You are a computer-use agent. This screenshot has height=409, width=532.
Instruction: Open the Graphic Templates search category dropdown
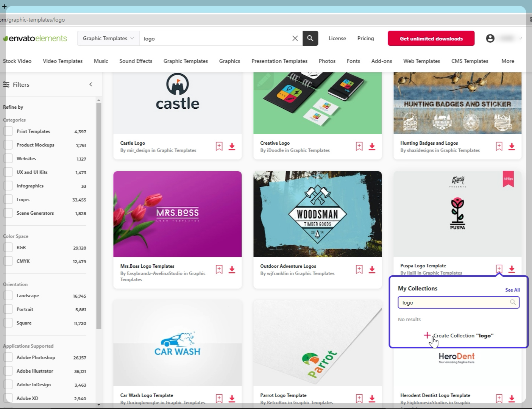108,38
